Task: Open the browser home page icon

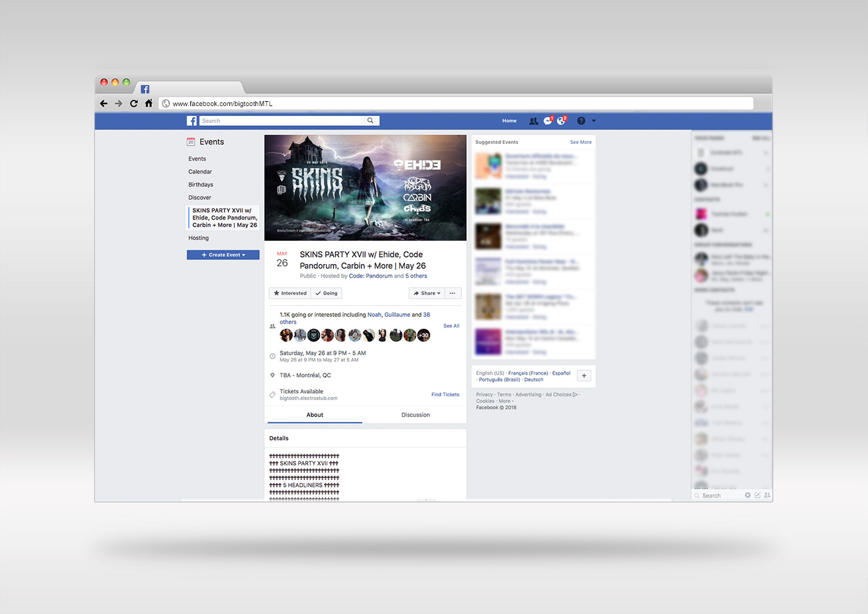Action: click(x=149, y=103)
